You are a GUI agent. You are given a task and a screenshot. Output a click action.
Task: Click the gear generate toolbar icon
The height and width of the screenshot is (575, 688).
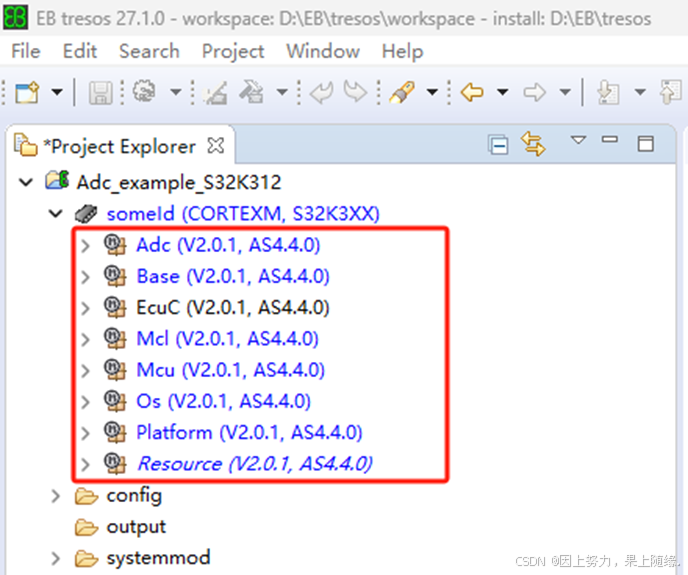144,92
